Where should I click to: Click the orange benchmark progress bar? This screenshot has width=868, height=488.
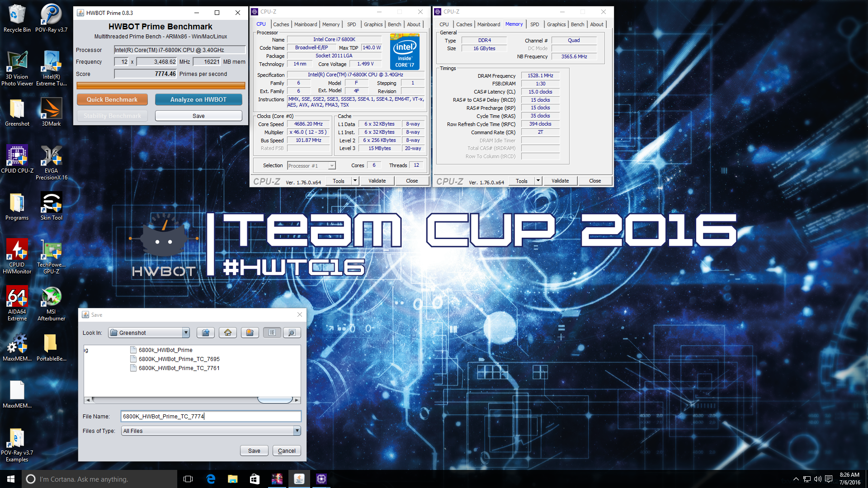coord(161,85)
